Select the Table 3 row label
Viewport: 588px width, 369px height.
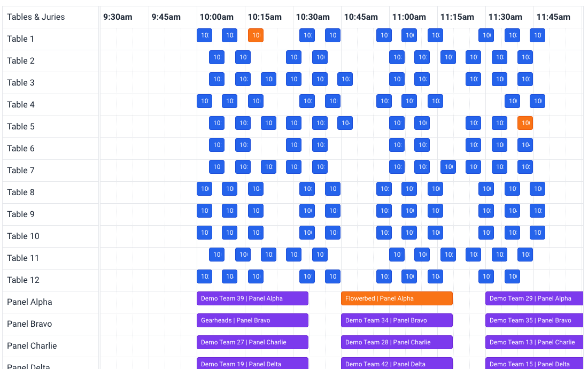pos(21,83)
